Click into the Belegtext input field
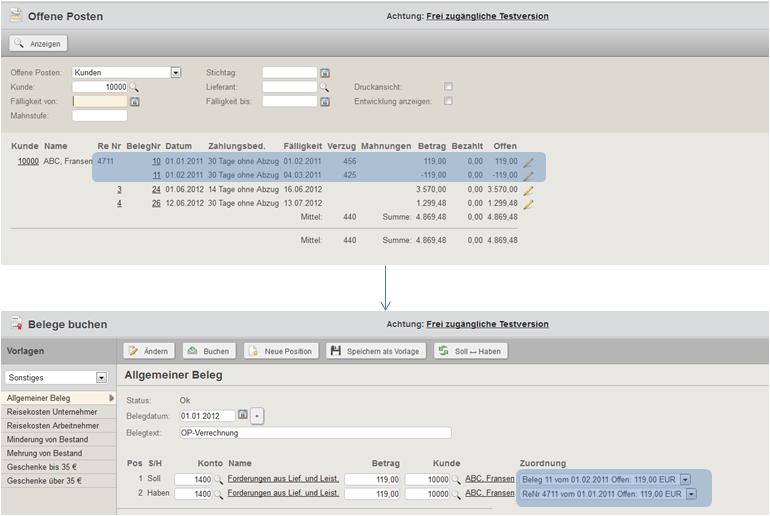 314,433
